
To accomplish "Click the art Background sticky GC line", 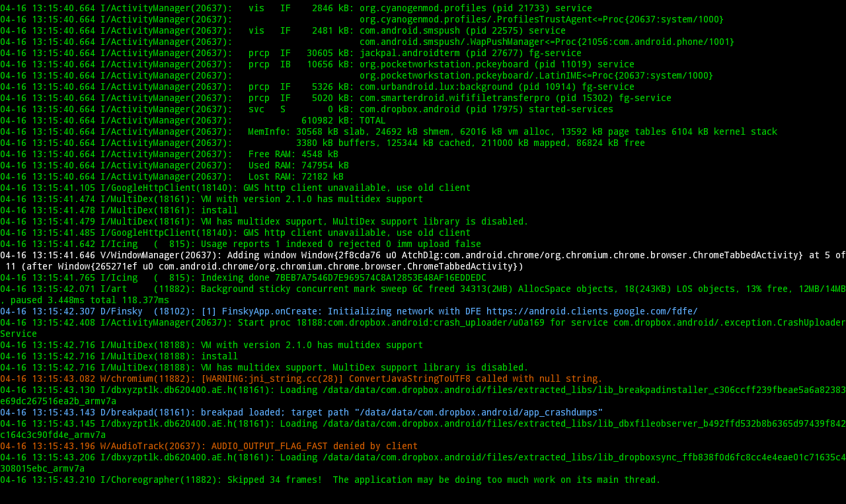I will 423,289.
